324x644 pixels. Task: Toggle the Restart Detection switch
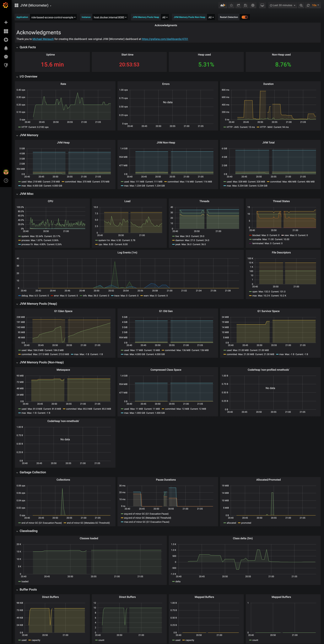click(x=245, y=17)
